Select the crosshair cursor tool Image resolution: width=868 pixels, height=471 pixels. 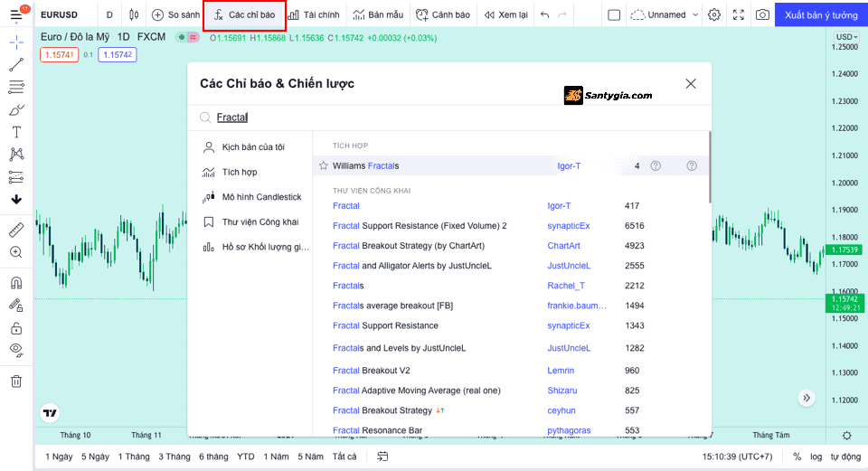[16, 42]
